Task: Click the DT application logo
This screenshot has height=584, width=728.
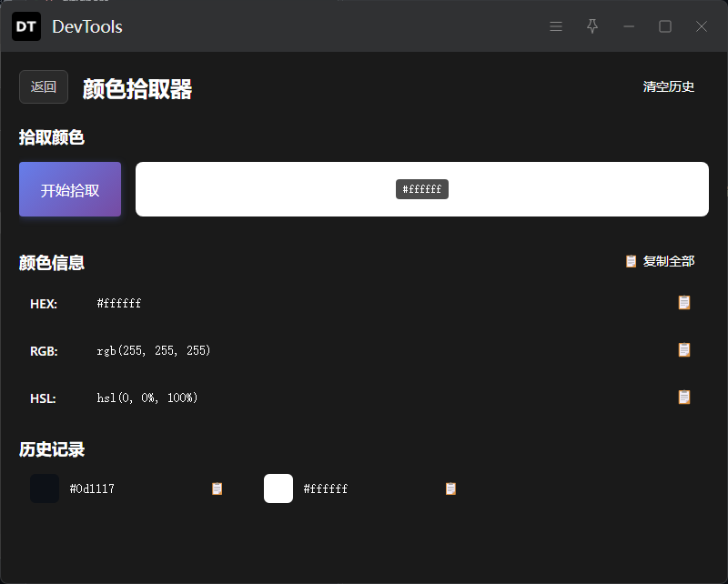Action: [x=26, y=26]
